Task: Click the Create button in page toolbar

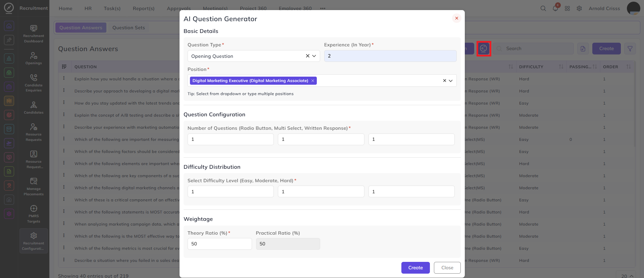Action: pyautogui.click(x=606, y=49)
